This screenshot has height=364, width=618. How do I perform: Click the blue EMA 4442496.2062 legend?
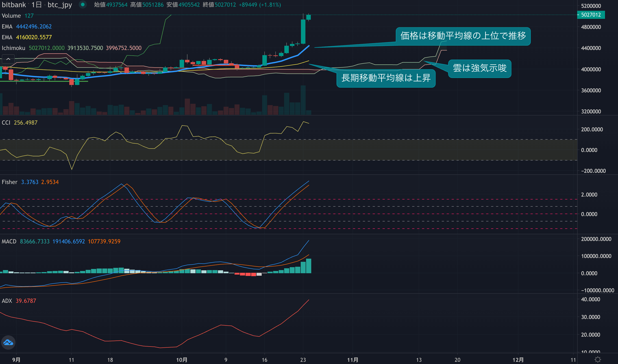pyautogui.click(x=34, y=26)
